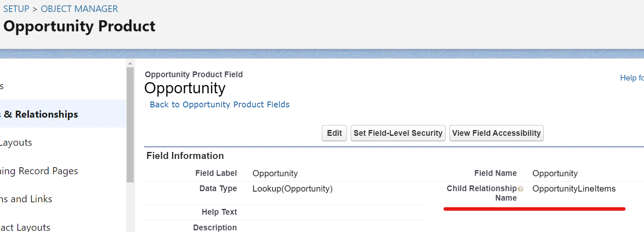Switch to Page Layouts in the sidebar

point(17,142)
